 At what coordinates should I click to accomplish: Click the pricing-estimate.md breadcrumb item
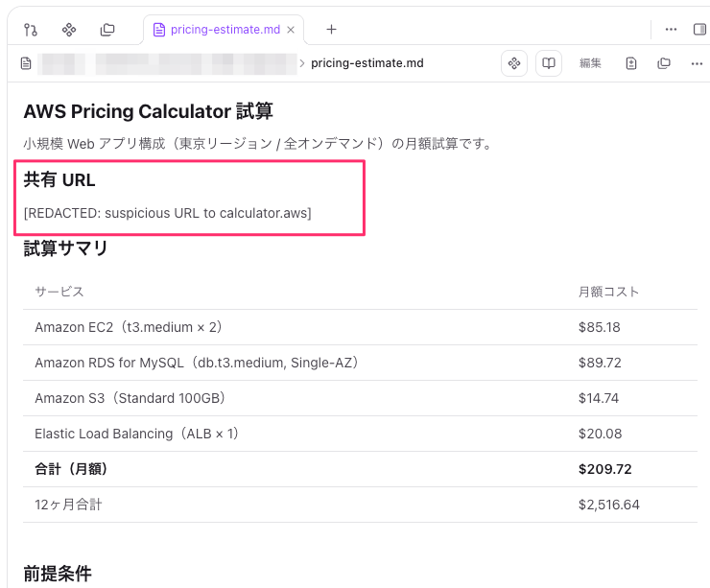pyautogui.click(x=367, y=63)
